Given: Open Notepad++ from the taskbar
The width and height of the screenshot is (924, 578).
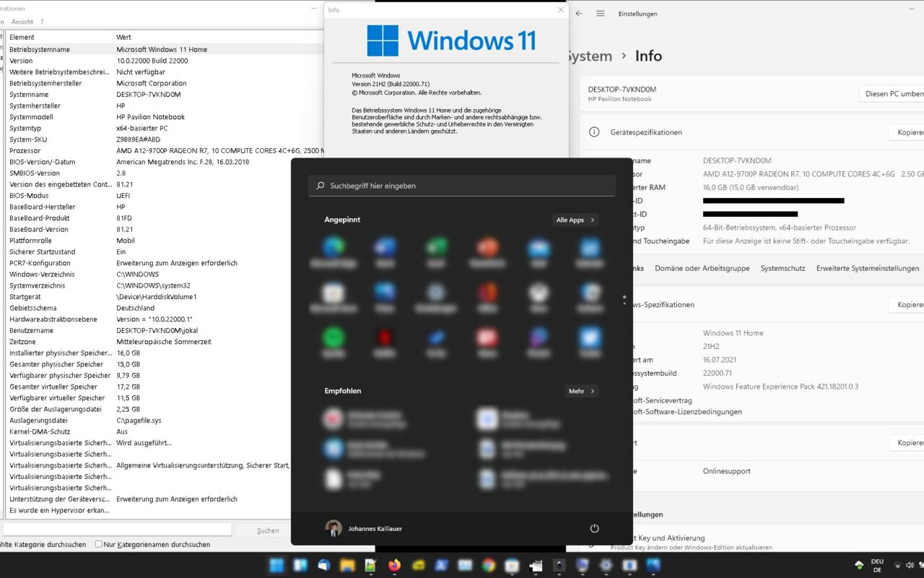Looking at the screenshot, I should pos(370,565).
